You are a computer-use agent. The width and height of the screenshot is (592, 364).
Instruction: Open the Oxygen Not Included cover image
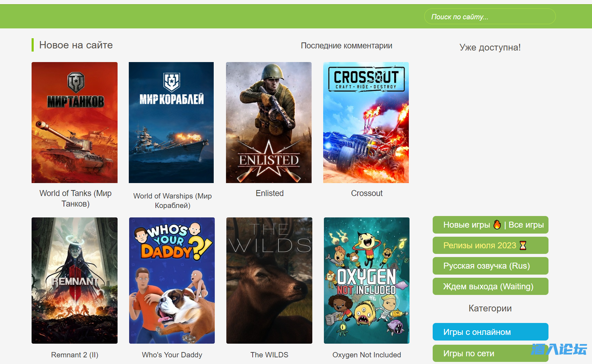tap(367, 281)
